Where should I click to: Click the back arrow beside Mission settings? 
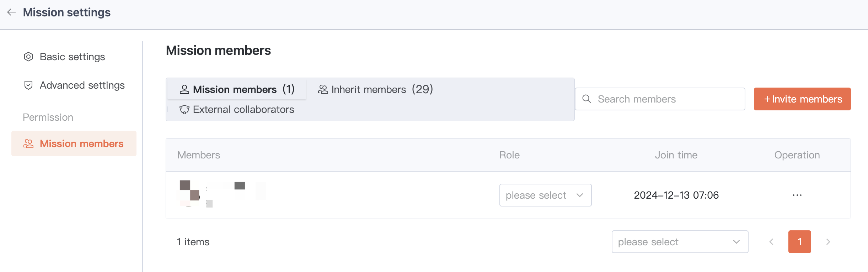11,12
